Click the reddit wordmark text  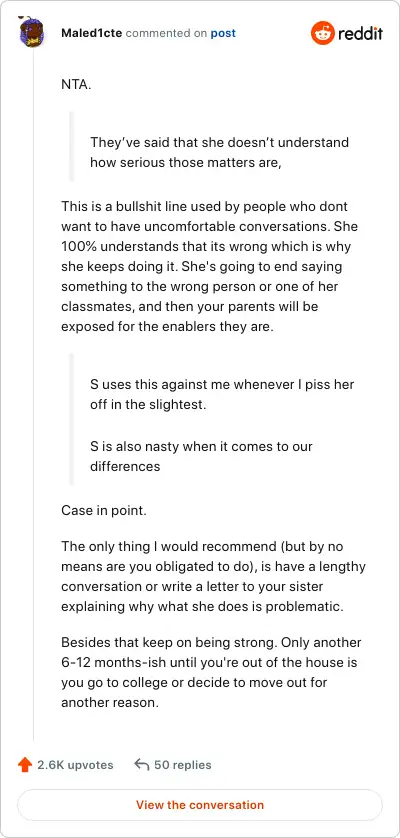pyautogui.click(x=360, y=34)
